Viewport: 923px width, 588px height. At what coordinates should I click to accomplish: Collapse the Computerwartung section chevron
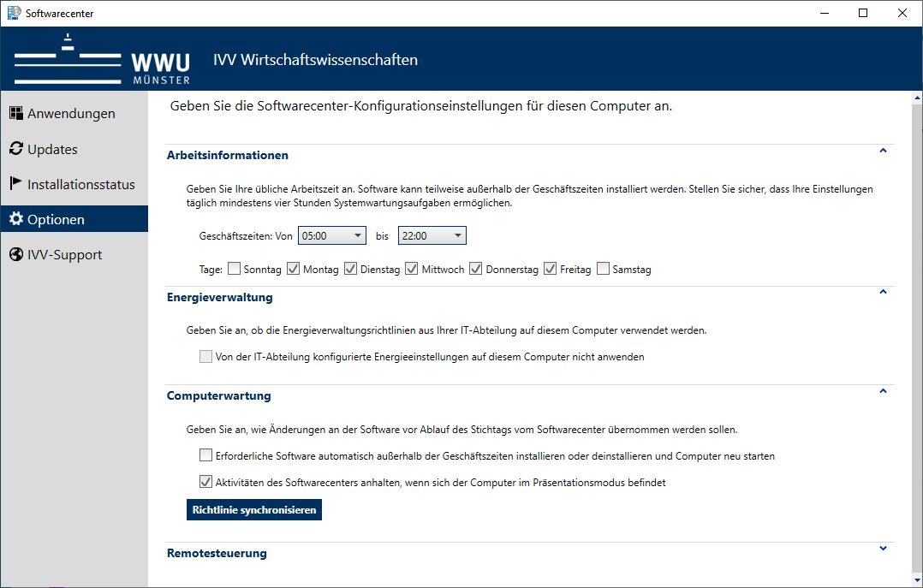pyautogui.click(x=883, y=391)
